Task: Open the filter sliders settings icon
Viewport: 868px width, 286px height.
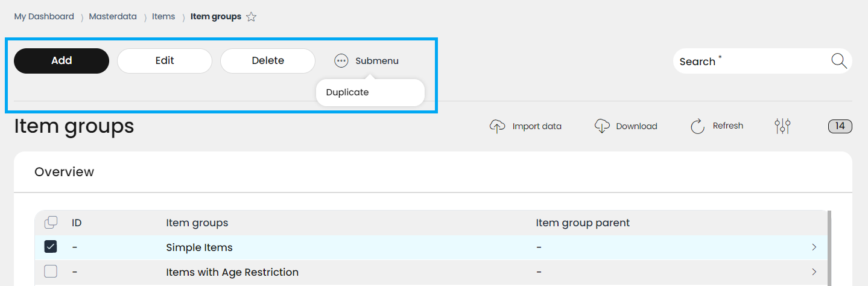Action: click(x=782, y=126)
